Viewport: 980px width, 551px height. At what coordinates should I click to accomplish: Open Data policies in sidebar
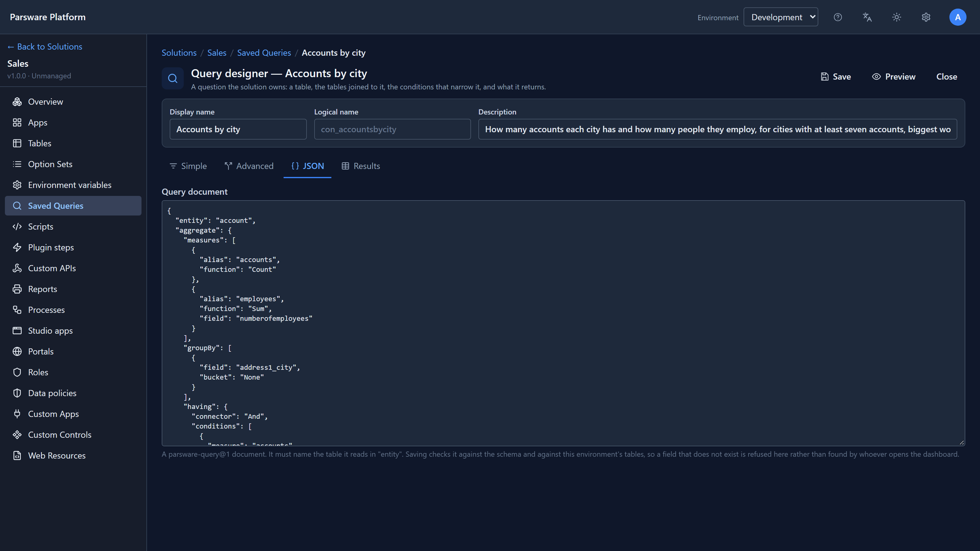[x=73, y=393]
